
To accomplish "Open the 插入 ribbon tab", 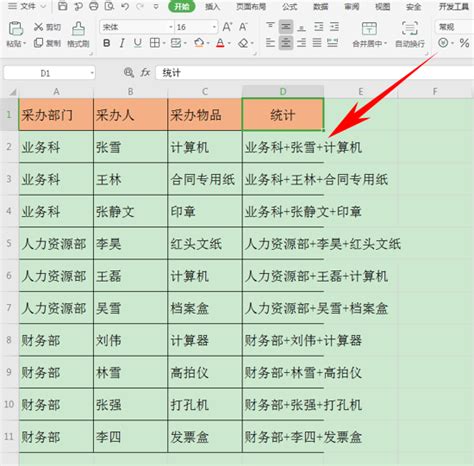I will 212,7.
